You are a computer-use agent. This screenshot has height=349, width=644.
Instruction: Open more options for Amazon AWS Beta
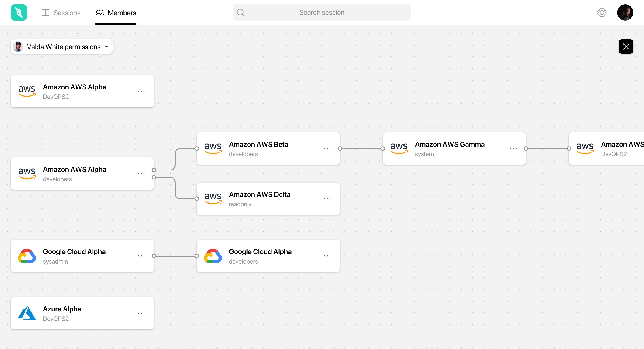327,149
